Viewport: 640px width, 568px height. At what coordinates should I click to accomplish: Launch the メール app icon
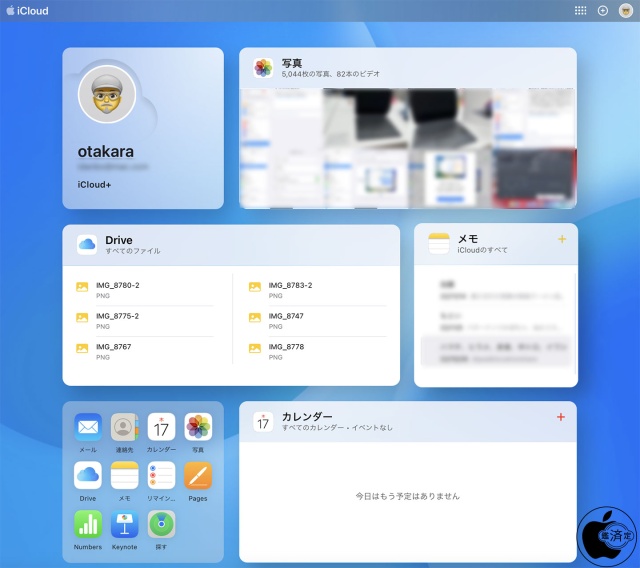pyautogui.click(x=88, y=427)
